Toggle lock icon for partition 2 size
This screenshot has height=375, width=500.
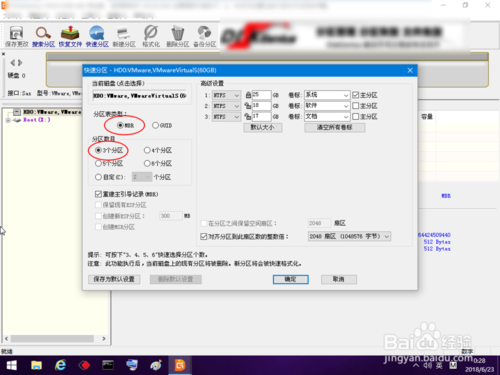click(x=248, y=106)
